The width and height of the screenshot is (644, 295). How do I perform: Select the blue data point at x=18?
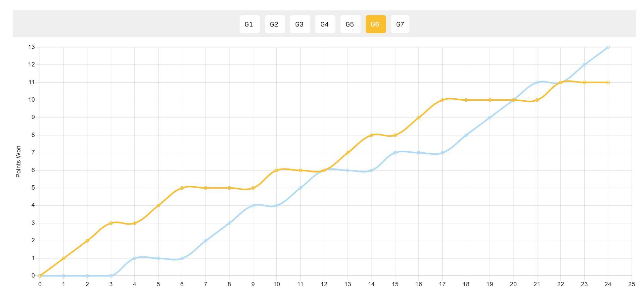click(466, 135)
